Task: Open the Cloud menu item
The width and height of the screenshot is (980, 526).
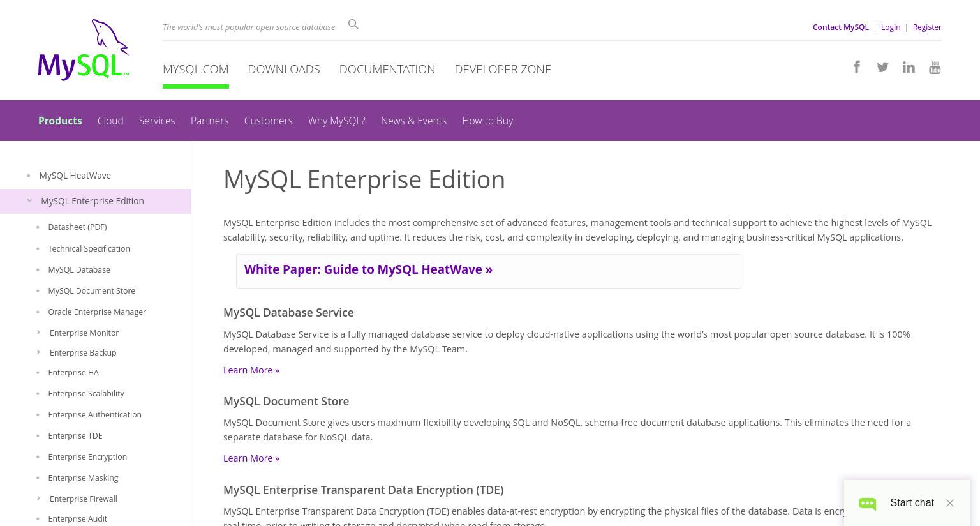Action: click(110, 121)
